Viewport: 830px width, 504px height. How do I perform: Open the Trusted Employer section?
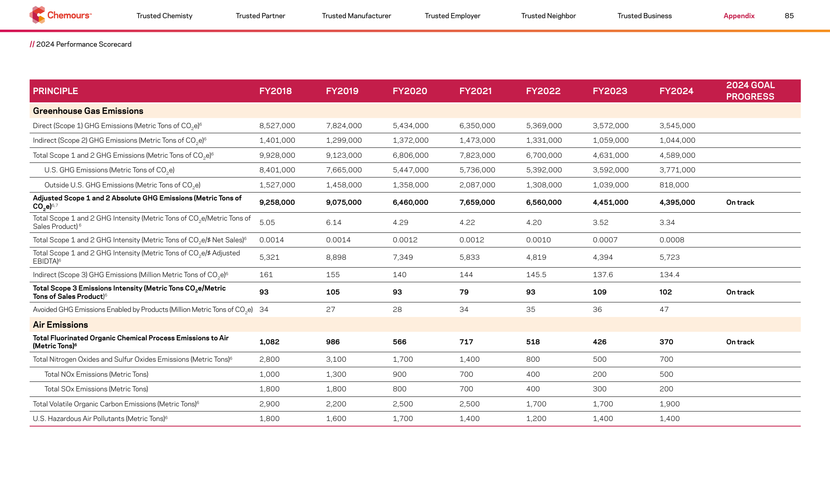[453, 16]
